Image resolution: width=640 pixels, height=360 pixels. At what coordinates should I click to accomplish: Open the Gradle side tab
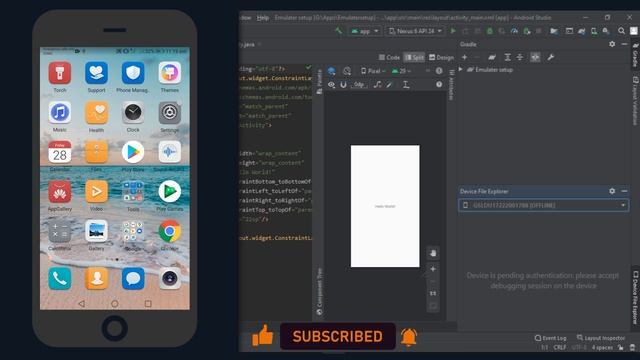635,55
